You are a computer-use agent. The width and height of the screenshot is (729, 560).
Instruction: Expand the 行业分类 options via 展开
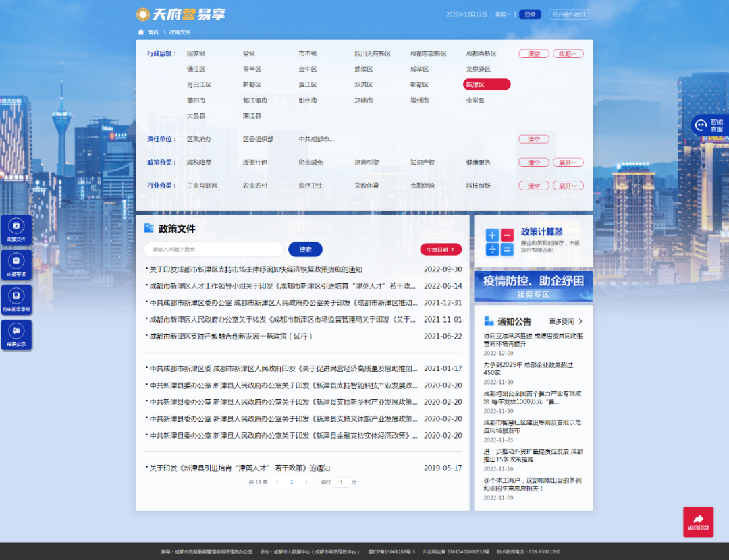click(568, 185)
